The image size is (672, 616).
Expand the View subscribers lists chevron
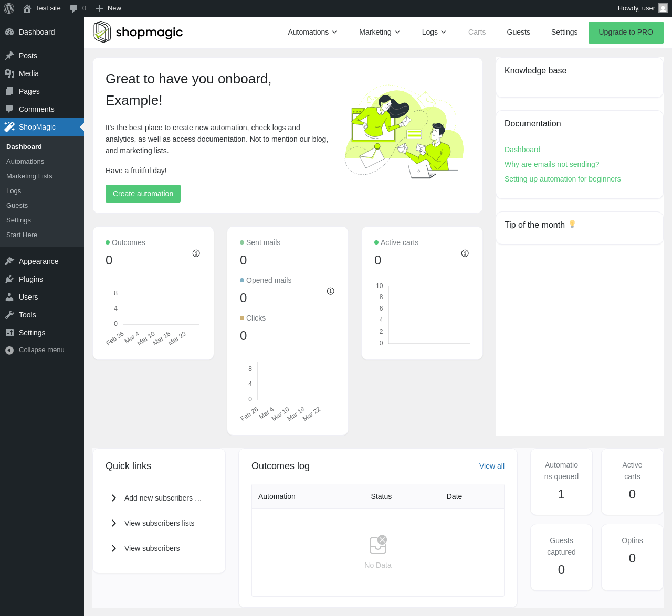pos(114,523)
